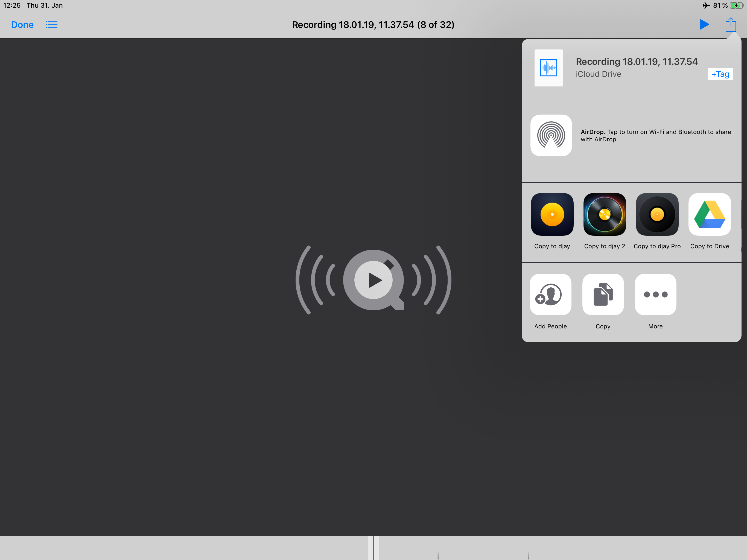Tap recording title to rename it
The image size is (747, 560).
pos(374,25)
